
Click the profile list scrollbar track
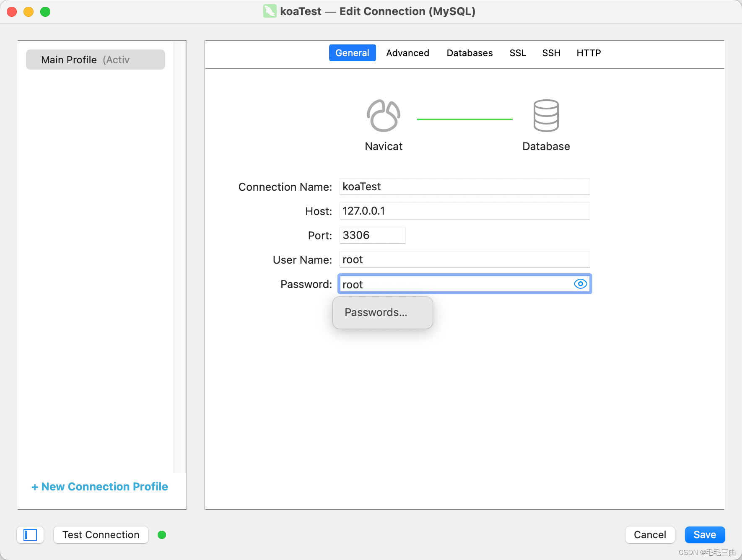180,257
